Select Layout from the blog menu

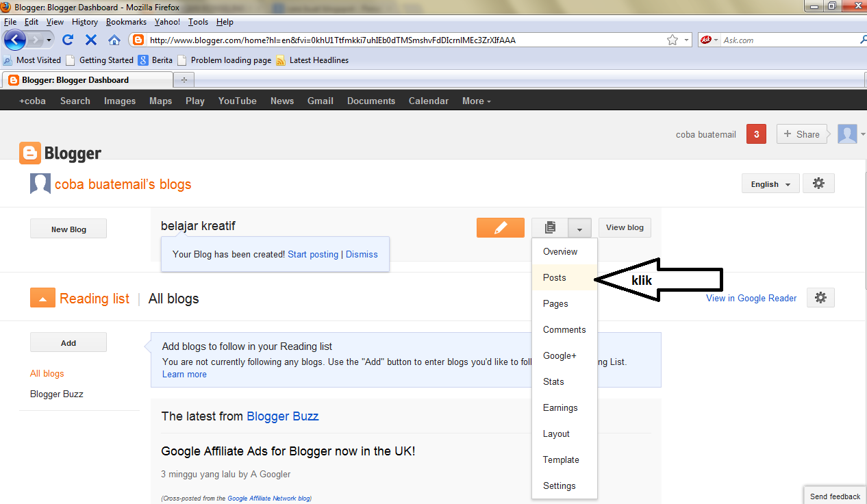(565, 433)
